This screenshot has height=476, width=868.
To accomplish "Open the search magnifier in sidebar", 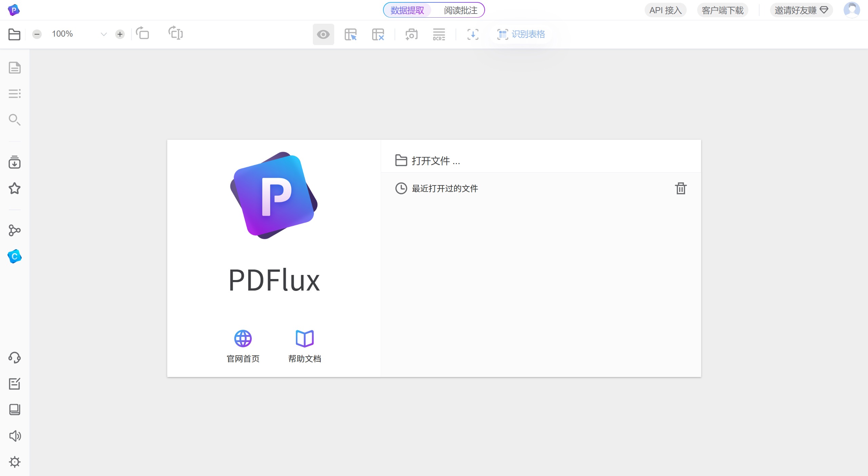I will click(15, 120).
